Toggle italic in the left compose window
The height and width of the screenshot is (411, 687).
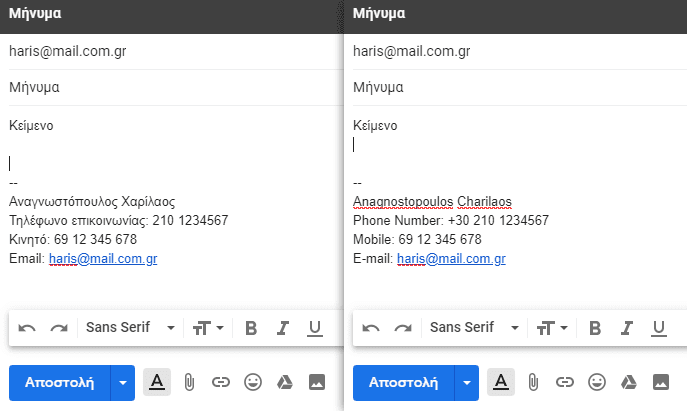(283, 328)
